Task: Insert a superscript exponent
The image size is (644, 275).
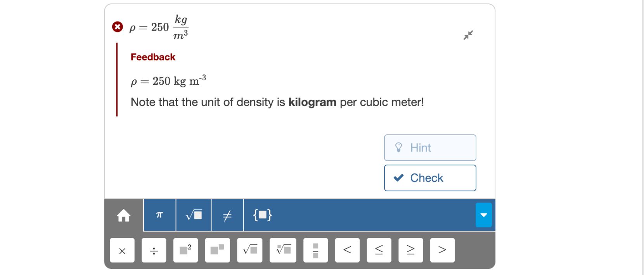Action: pos(217,250)
